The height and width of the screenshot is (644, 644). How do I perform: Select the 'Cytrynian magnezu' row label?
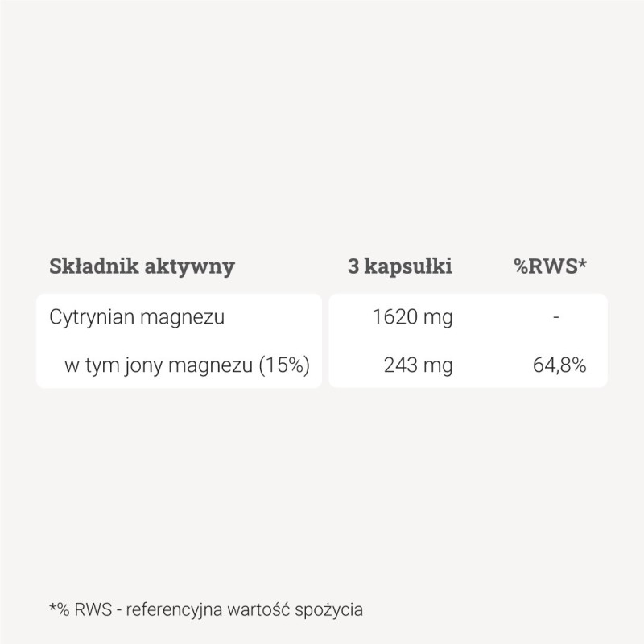tap(137, 317)
